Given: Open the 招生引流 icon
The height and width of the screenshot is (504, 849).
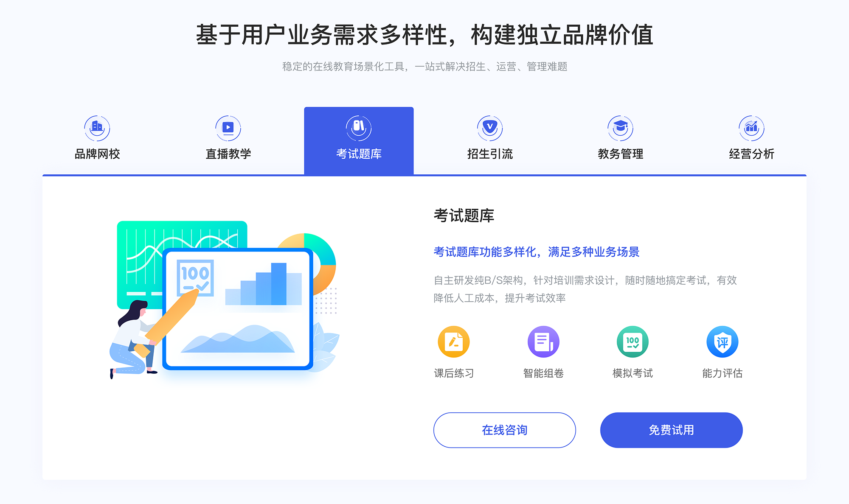Looking at the screenshot, I should pos(487,126).
